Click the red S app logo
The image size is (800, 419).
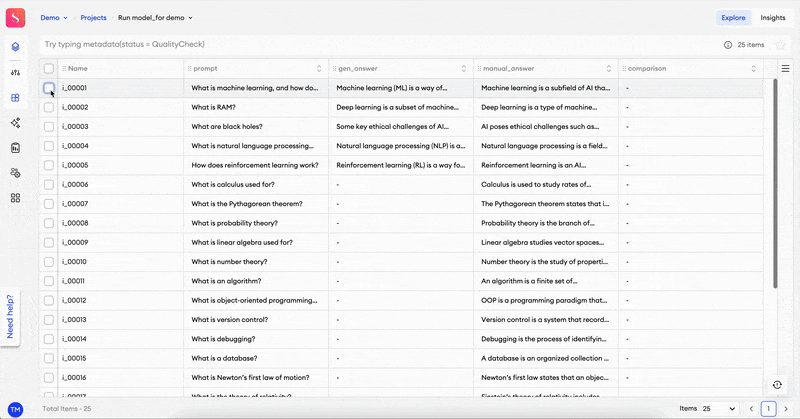tap(15, 18)
